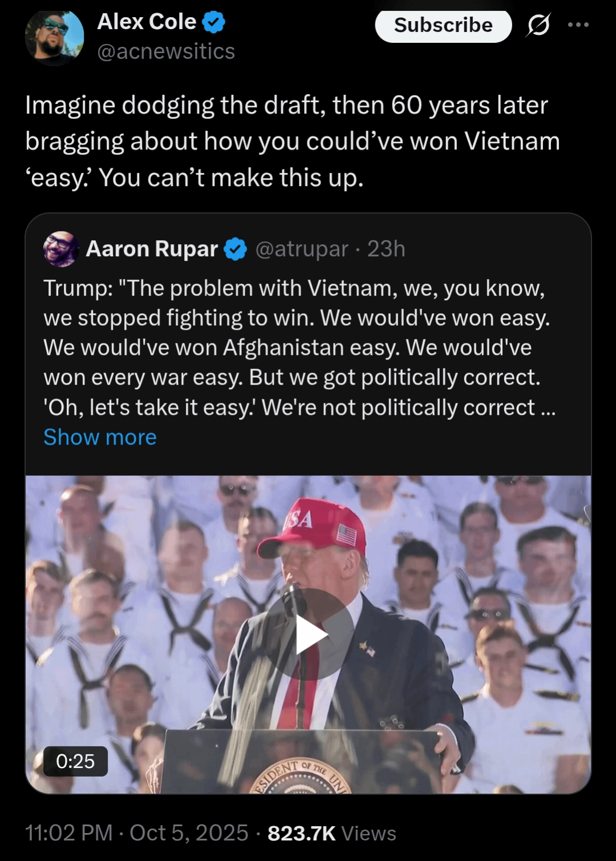Open the @acnewsitics handle
The height and width of the screenshot is (861, 616).
click(x=166, y=51)
